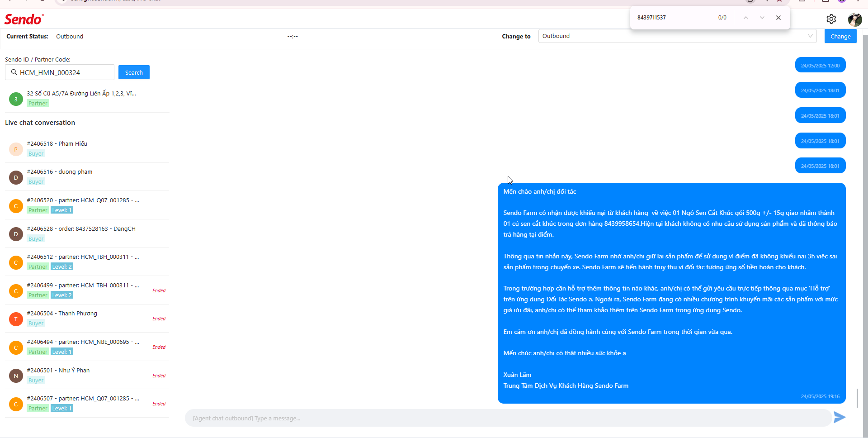Screen dimensions: 868x438
Task: Open conversation #2406501 - Như Ý Phan
Action: tap(87, 375)
